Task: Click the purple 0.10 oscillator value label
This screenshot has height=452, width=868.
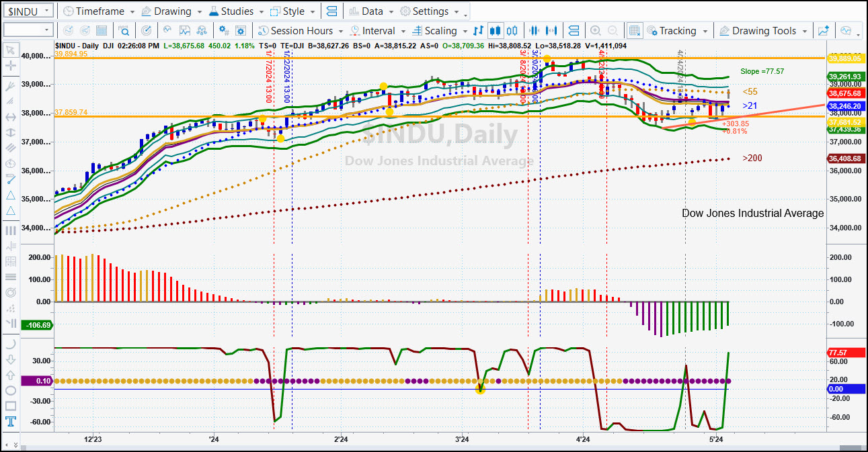Action: [37, 381]
